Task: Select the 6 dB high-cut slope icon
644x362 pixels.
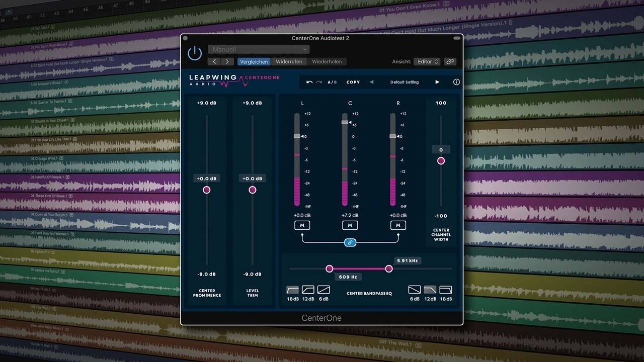Action: pyautogui.click(x=415, y=290)
